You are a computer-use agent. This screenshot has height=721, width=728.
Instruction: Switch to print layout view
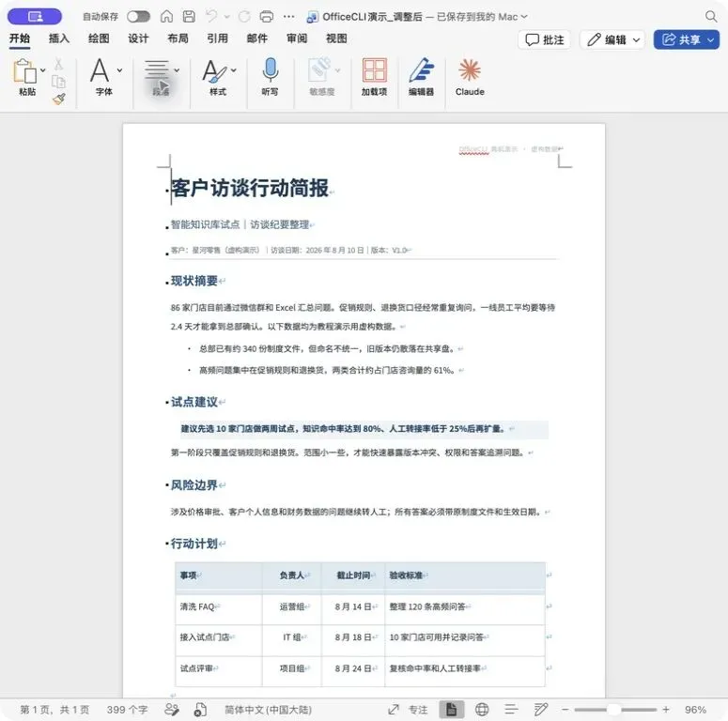pyautogui.click(x=451, y=710)
